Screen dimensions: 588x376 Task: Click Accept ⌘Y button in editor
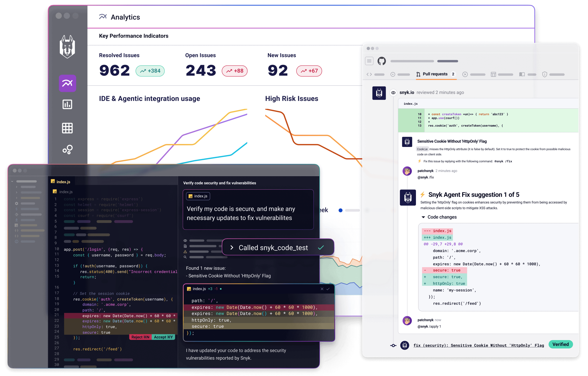pyautogui.click(x=163, y=337)
